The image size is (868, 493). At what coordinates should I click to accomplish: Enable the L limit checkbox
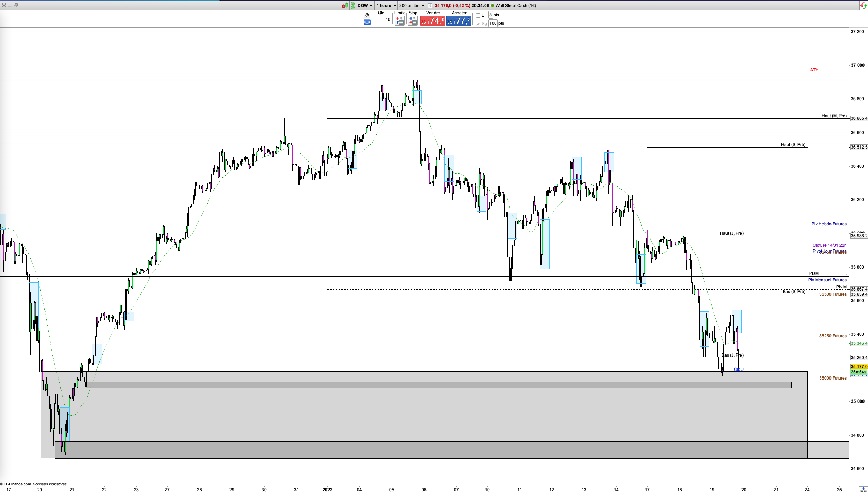(478, 15)
